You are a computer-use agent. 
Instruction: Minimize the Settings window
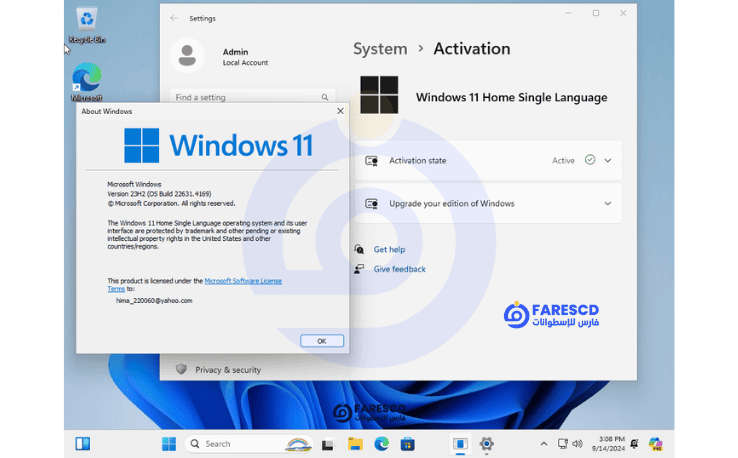tap(569, 13)
